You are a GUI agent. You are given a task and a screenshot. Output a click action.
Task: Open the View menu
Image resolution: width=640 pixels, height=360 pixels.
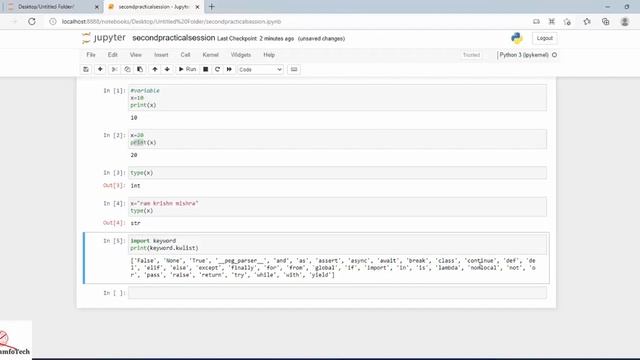click(136, 55)
